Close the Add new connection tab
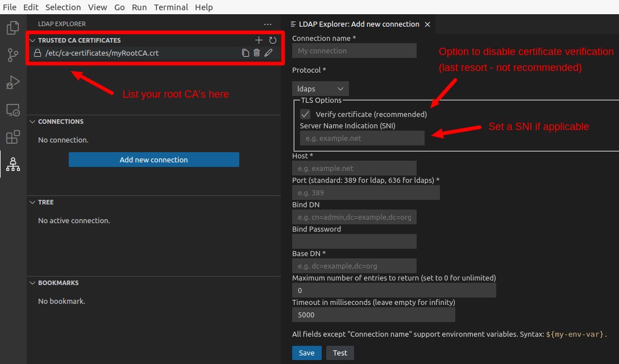Screen dimensions: 619x364 [x=427, y=24]
